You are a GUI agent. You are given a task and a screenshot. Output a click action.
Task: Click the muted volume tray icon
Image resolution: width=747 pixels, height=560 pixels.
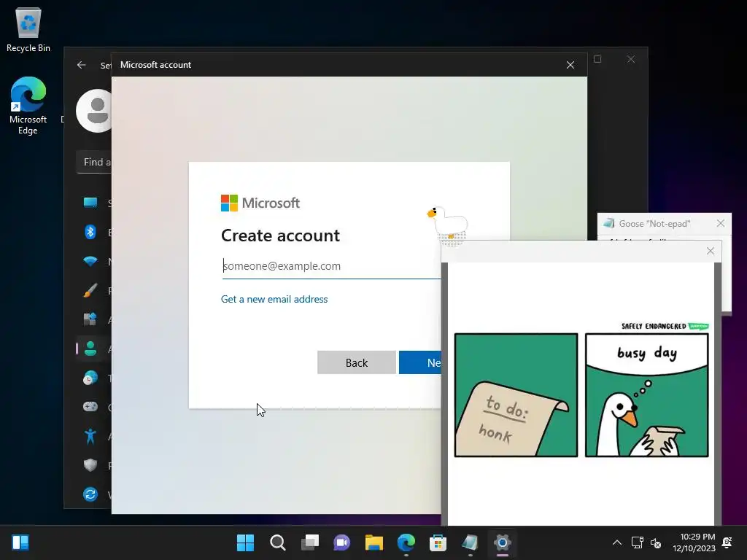coord(656,542)
